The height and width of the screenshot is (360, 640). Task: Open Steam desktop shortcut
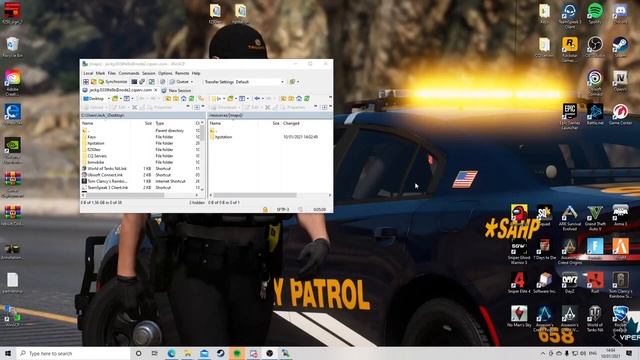pyautogui.click(x=620, y=47)
